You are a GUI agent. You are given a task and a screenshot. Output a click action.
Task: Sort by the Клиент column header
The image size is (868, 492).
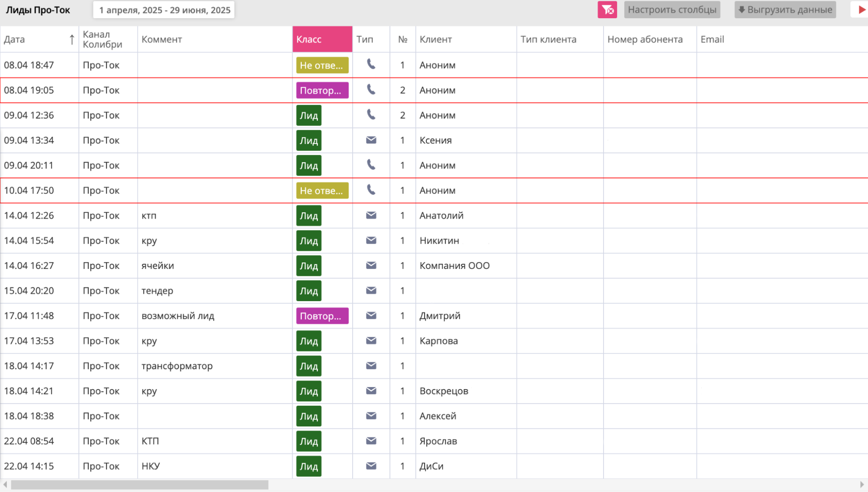coord(436,39)
